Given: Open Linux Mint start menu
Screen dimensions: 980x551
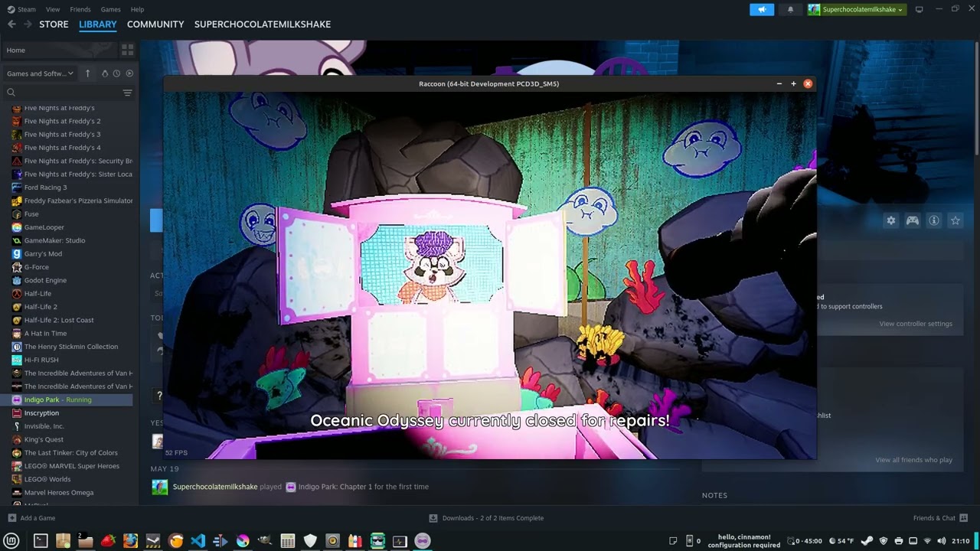Looking at the screenshot, I should (11, 541).
